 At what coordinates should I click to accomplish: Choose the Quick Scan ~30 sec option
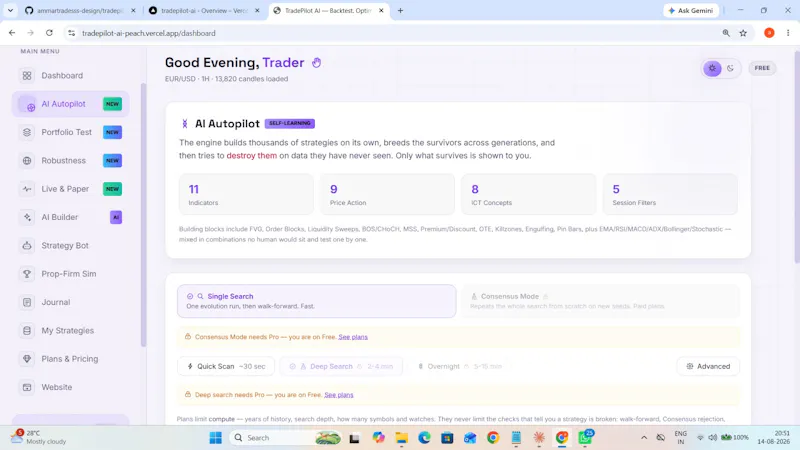(226, 366)
